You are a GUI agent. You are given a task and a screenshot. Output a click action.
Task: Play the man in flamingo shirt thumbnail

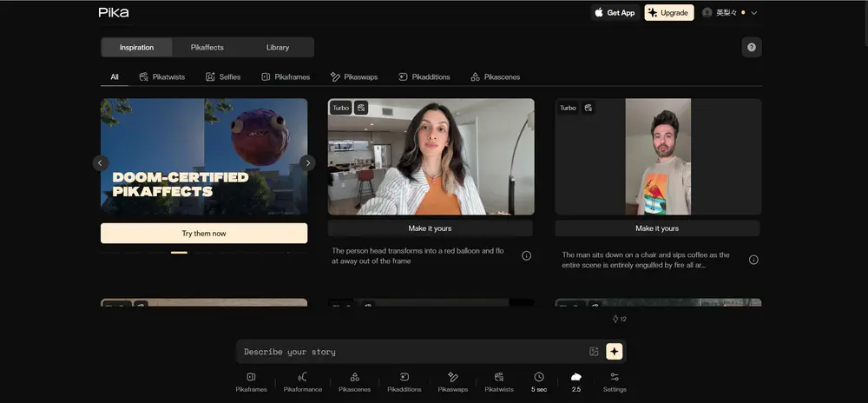[658, 156]
